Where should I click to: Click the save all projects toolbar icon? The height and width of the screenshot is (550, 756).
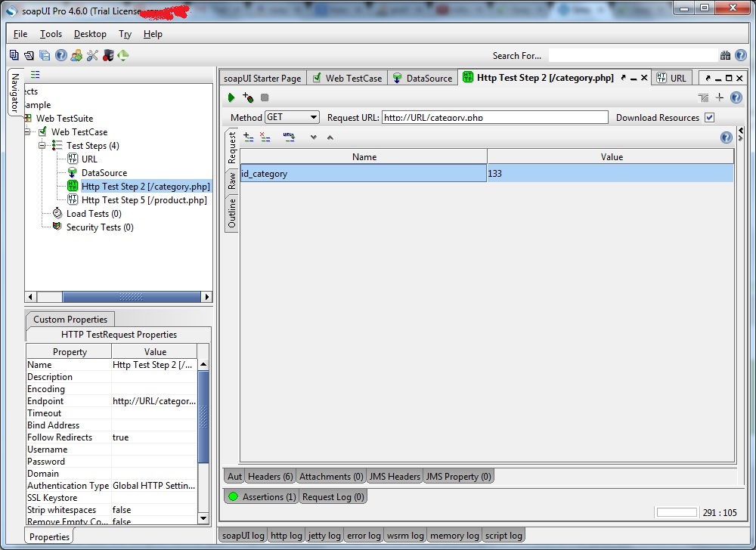click(x=45, y=55)
